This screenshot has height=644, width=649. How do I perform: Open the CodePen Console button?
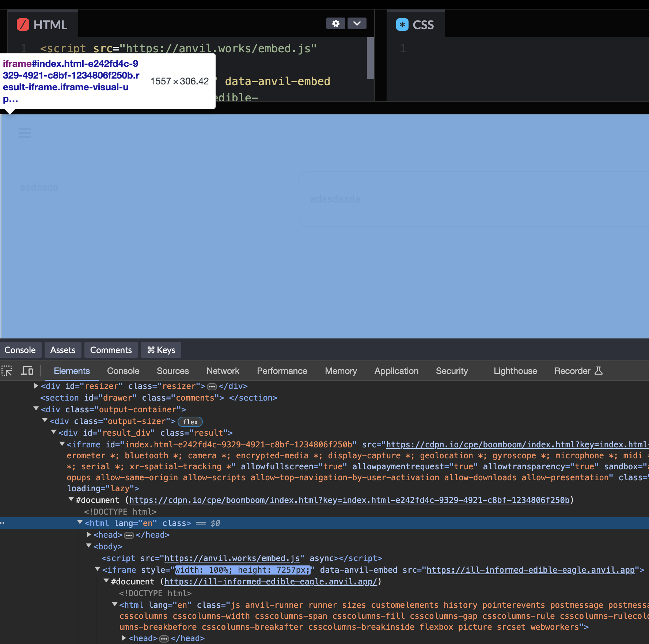pos(20,350)
